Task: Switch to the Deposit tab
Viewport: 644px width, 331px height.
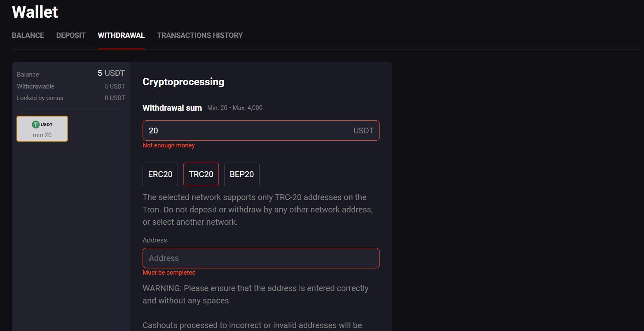Action: [x=71, y=35]
